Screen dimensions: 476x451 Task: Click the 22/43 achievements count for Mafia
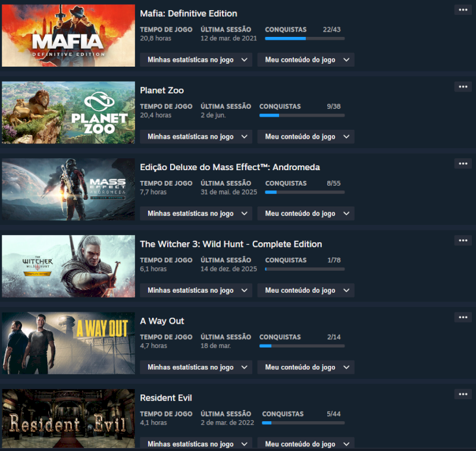coord(331,29)
